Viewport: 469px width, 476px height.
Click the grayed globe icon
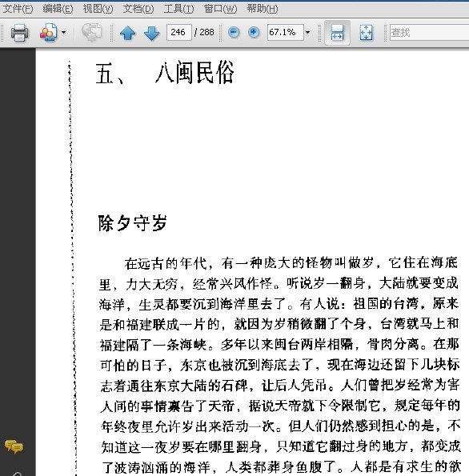[91, 32]
